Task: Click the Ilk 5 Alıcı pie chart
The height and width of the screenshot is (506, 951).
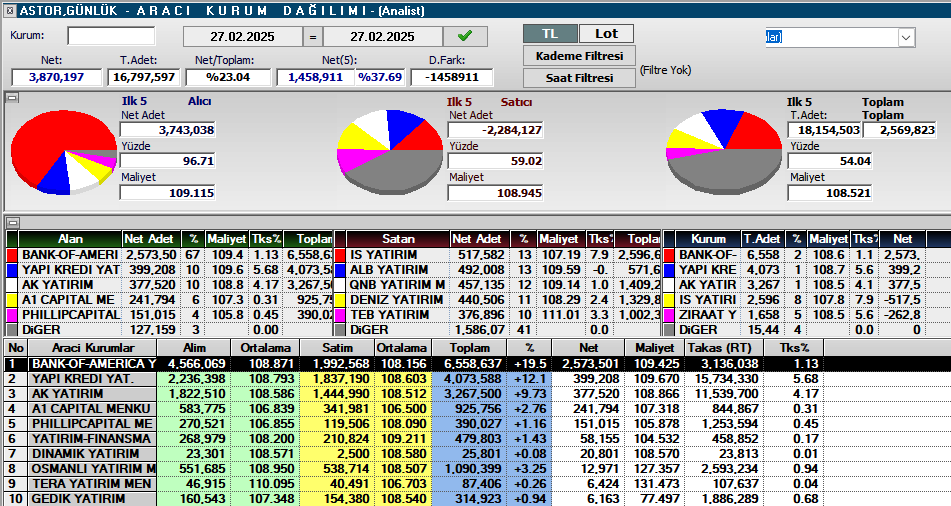Action: 64,152
